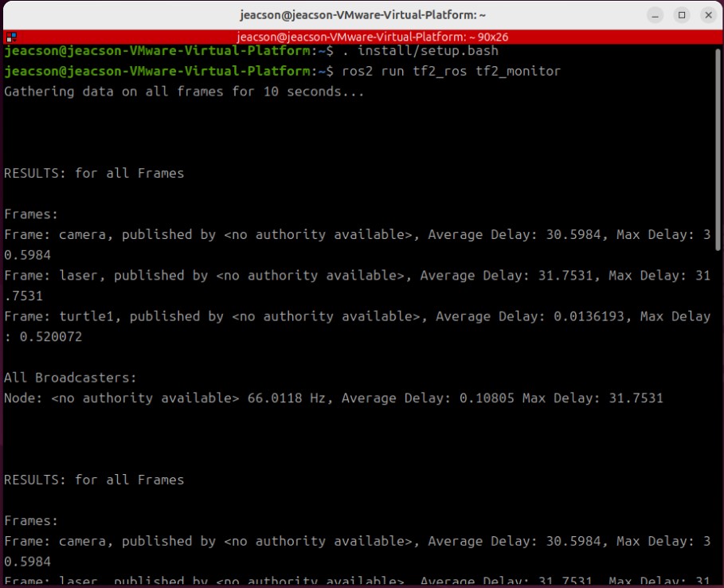Image resolution: width=724 pixels, height=588 pixels.
Task: Click the window title in the top header
Action: coord(362,15)
